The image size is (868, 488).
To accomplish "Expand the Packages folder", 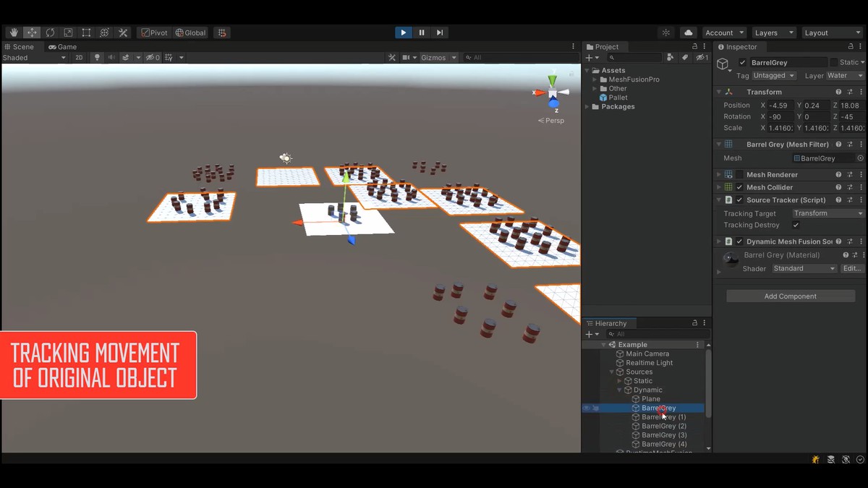I will [x=587, y=107].
